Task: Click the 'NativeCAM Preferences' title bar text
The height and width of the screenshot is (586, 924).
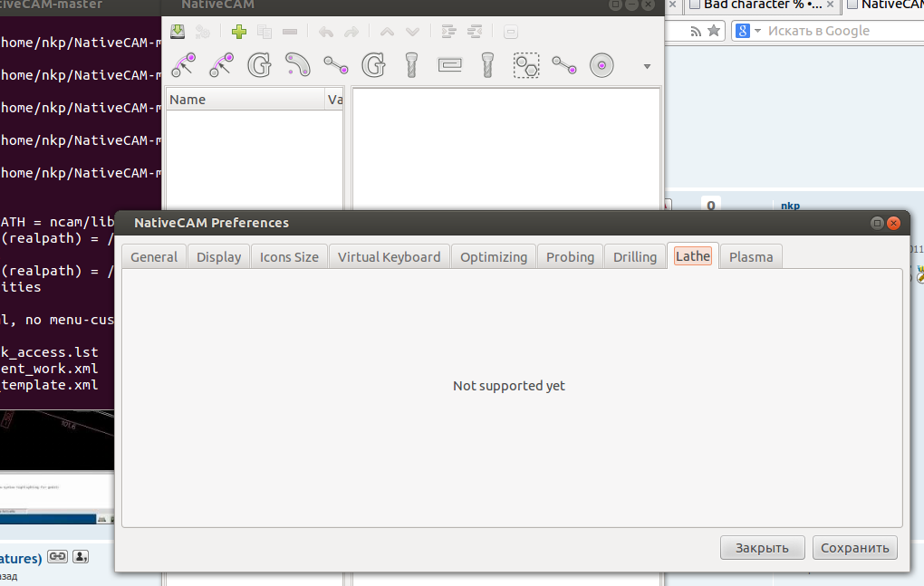Action: click(x=212, y=223)
